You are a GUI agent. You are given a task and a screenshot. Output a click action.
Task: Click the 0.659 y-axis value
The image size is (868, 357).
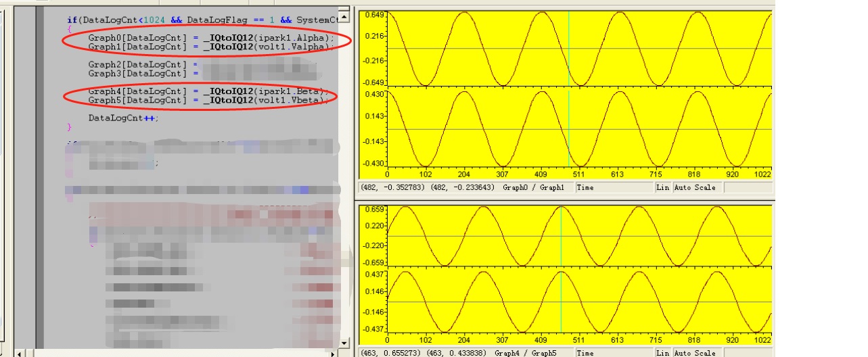pos(374,210)
